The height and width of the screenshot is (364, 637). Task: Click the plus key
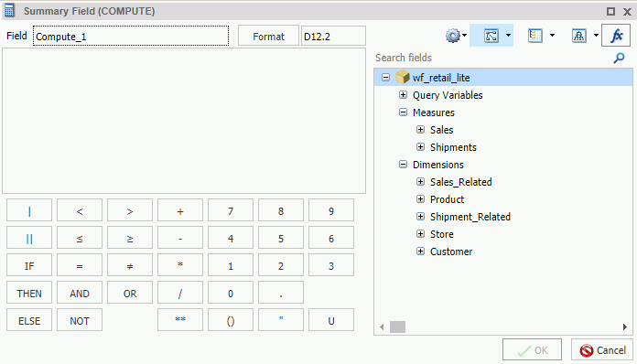(180, 210)
